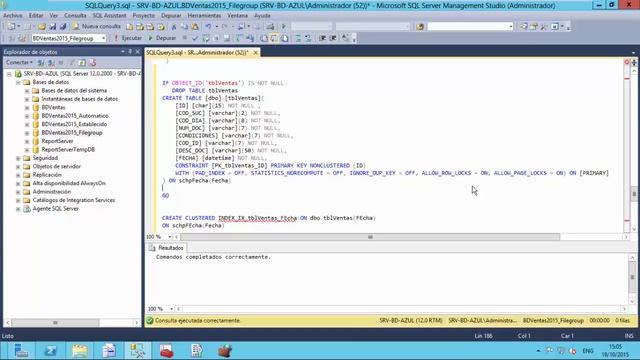Screen dimensions: 640x360
Task: Click the Depurar debug button
Action: click(162, 38)
